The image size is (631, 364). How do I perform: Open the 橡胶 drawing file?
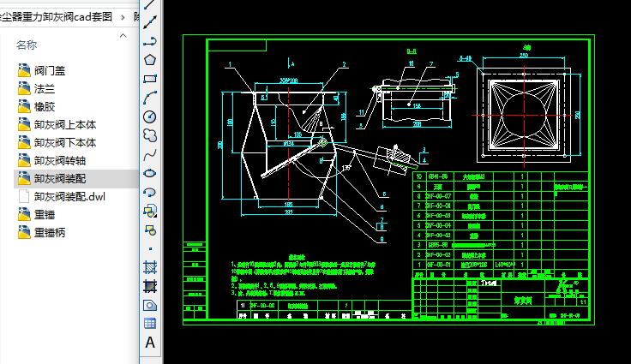click(x=36, y=106)
